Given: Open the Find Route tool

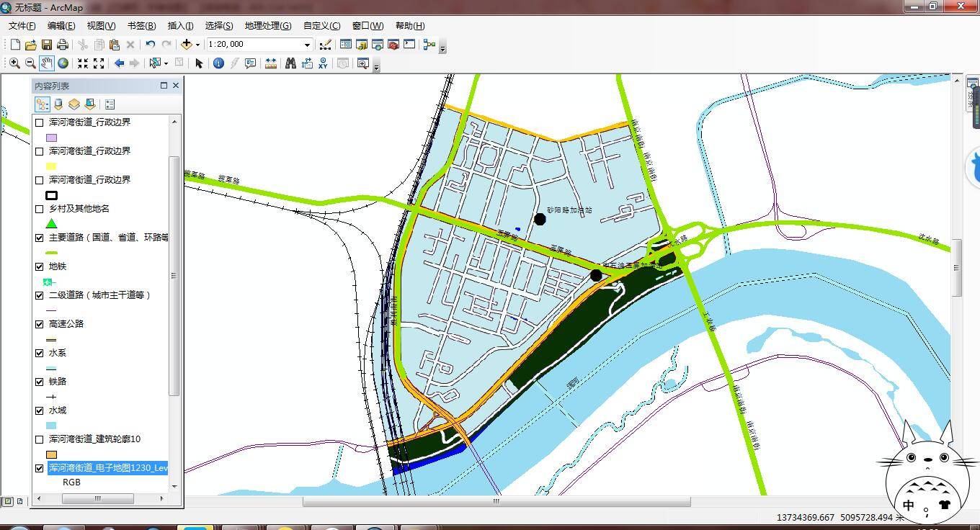Looking at the screenshot, I should coord(307,63).
